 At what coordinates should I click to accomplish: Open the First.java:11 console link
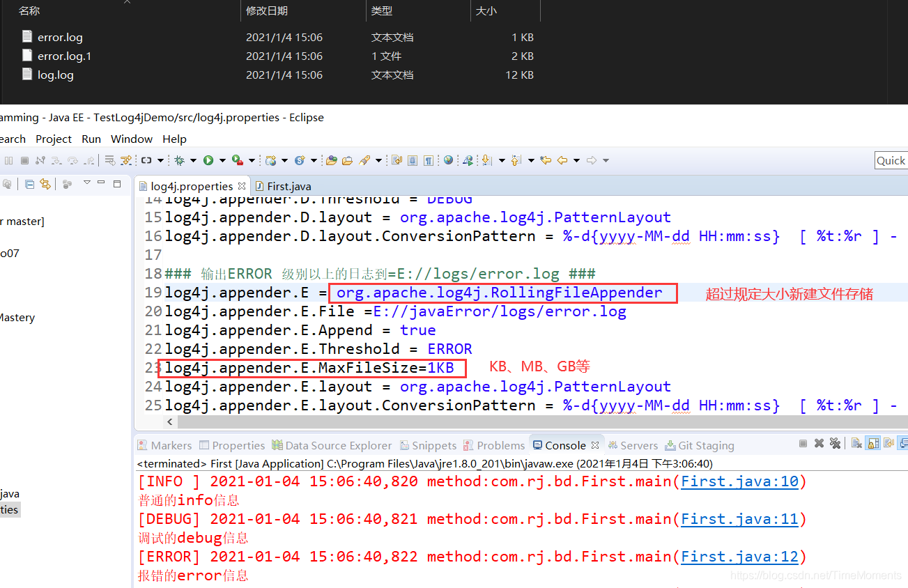click(739, 518)
